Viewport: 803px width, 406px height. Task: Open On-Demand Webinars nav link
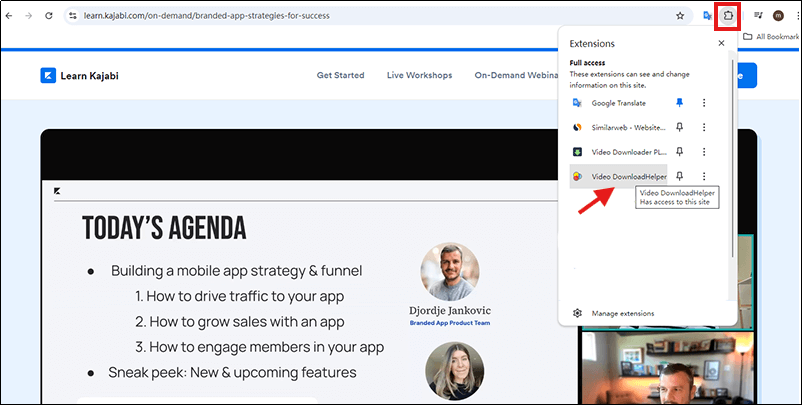coord(516,75)
